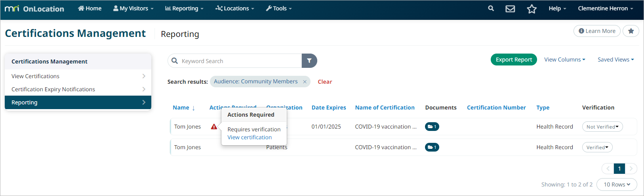Select page 1 in pagination

(x=619, y=169)
